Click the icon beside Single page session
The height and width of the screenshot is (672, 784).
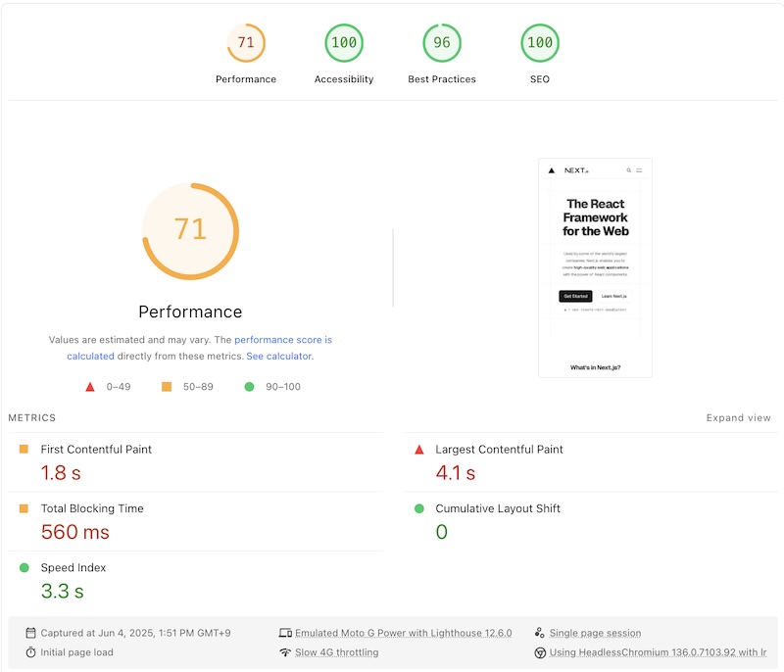click(540, 633)
